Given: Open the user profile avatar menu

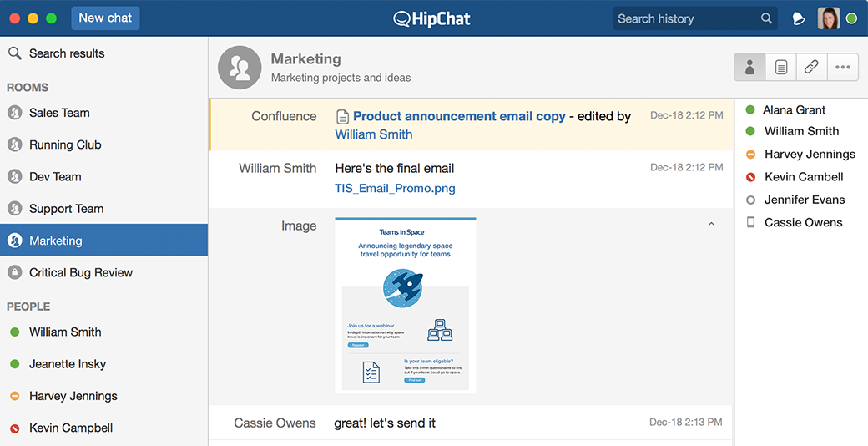Looking at the screenshot, I should click(829, 18).
